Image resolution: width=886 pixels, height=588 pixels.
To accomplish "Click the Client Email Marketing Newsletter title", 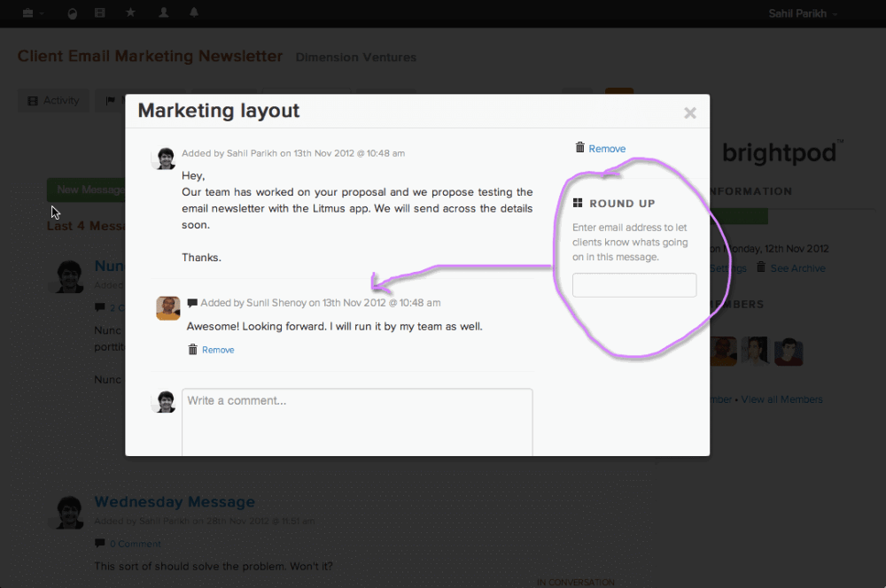I will (150, 56).
